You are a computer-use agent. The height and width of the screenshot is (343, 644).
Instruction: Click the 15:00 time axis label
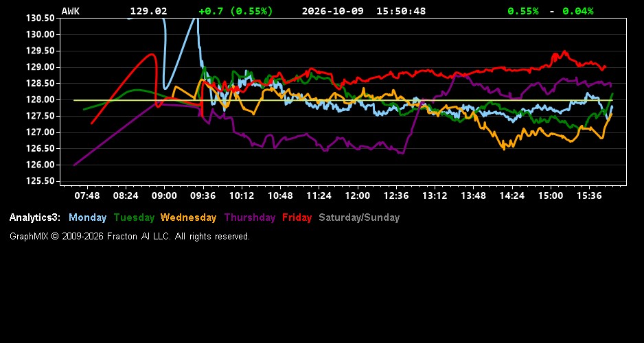tap(551, 196)
